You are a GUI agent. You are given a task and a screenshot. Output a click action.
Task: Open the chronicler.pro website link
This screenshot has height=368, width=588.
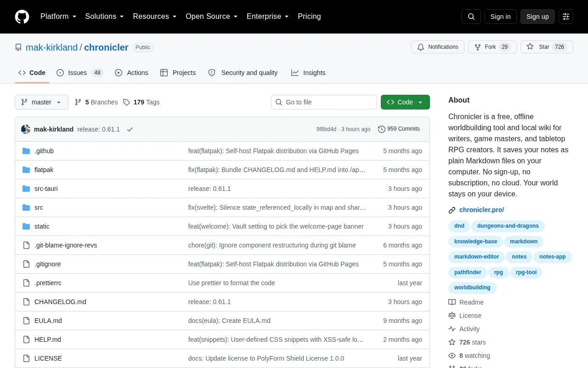tap(481, 210)
